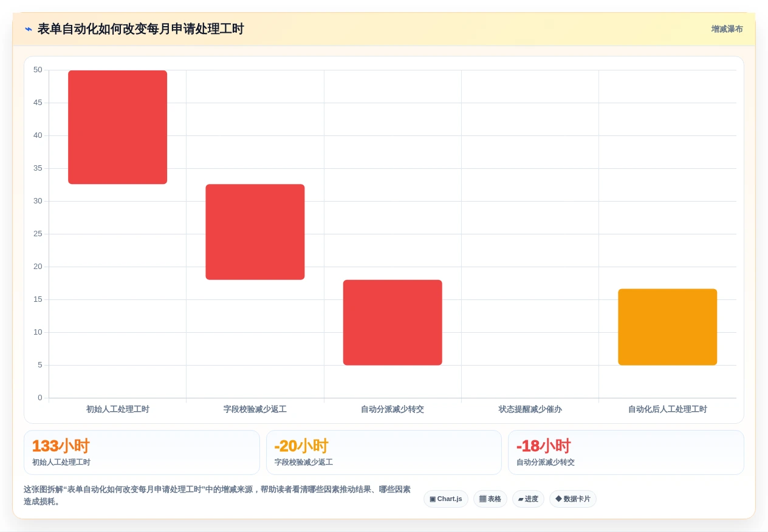Click x-axis label 自动化后人工处理工时

tap(668, 409)
